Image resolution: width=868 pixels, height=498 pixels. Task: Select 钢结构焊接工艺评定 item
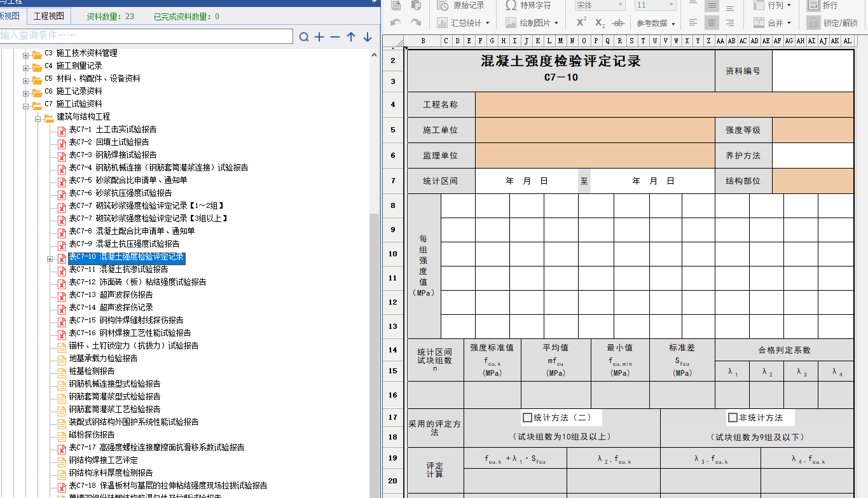tap(104, 460)
